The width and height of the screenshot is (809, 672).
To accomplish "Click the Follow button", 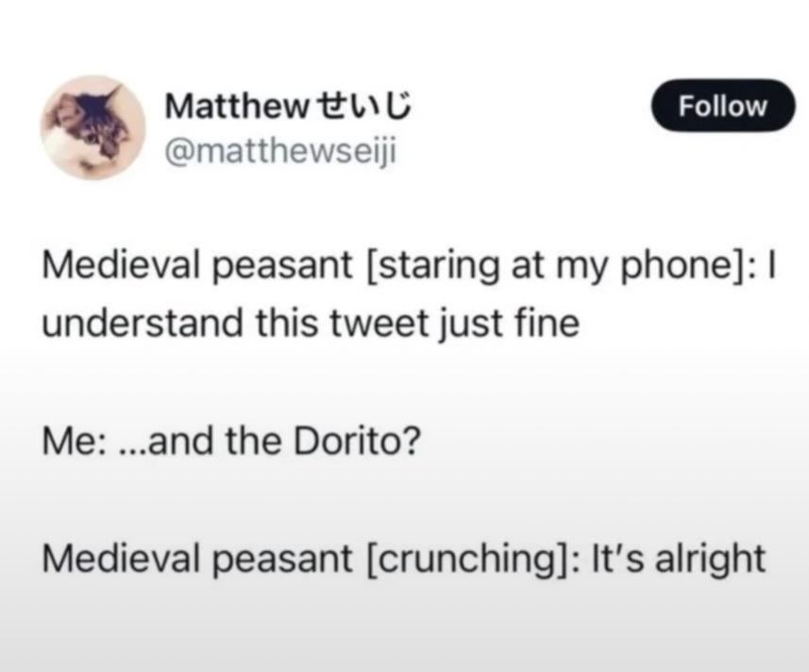I will tap(723, 106).
